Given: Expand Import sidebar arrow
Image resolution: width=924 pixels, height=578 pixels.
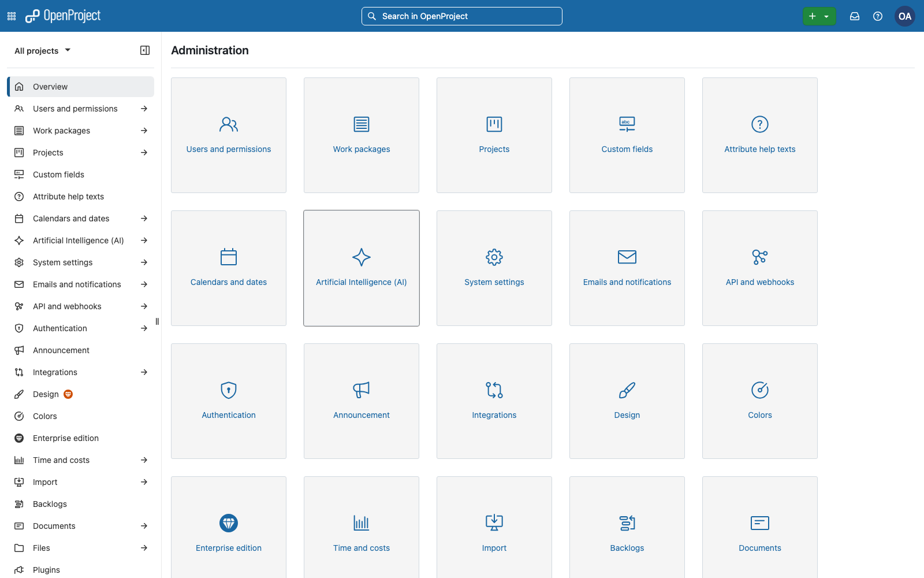Looking at the screenshot, I should [144, 482].
